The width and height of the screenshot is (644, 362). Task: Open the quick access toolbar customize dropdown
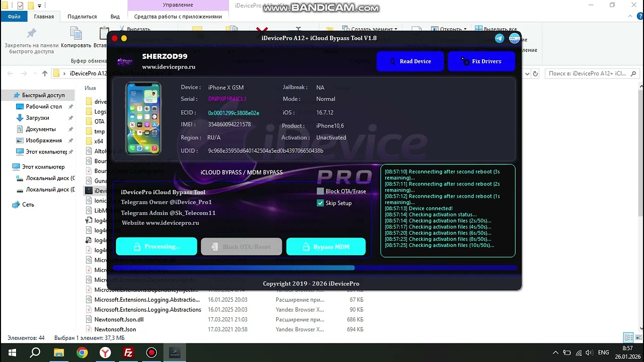pyautogui.click(x=40, y=6)
